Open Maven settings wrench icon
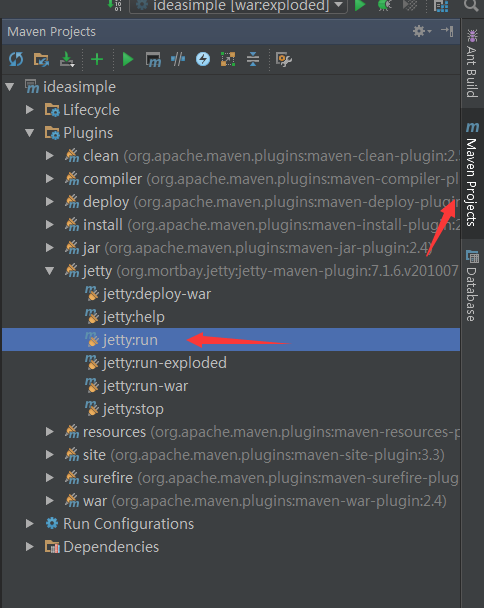This screenshot has width=484, height=608. pyautogui.click(x=283, y=59)
